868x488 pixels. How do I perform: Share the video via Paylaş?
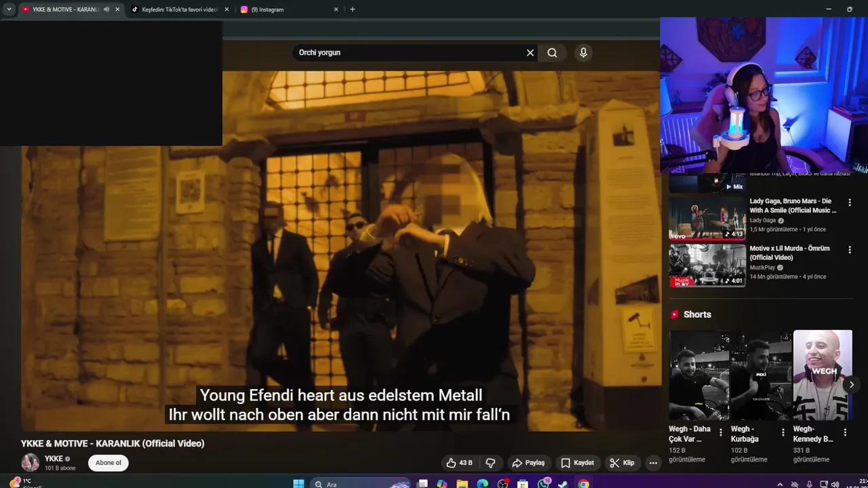pos(529,463)
